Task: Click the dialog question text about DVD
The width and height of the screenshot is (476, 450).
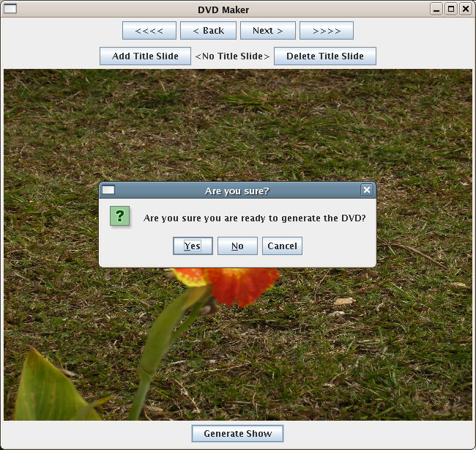Action: [x=254, y=218]
